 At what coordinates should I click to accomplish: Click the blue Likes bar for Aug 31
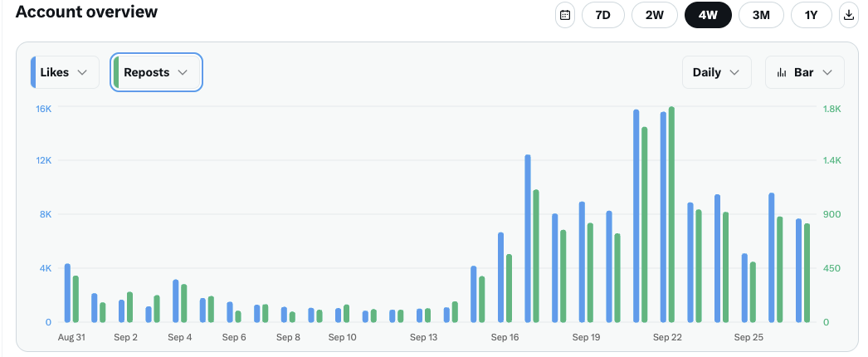(67, 293)
